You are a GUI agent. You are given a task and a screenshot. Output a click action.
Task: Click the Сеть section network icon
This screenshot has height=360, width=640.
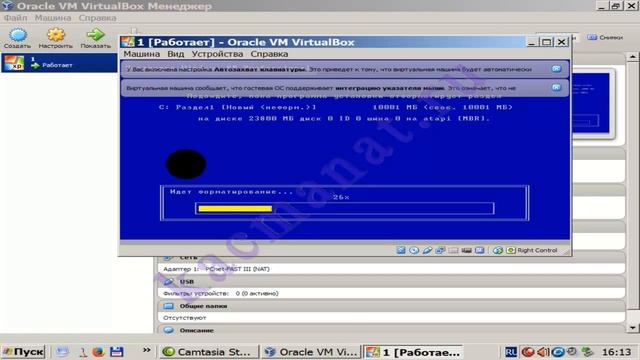tap(168, 258)
